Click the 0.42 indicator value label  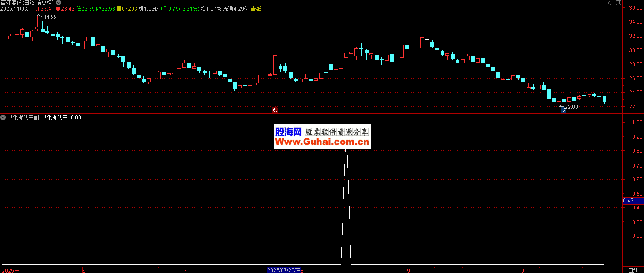[629, 201]
